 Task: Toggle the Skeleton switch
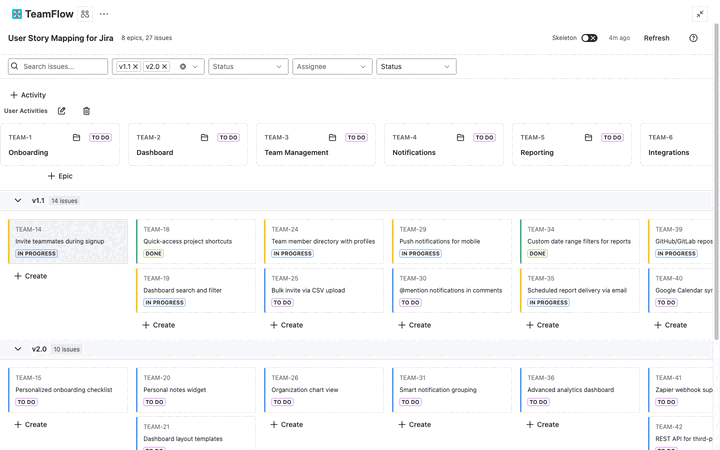[589, 38]
